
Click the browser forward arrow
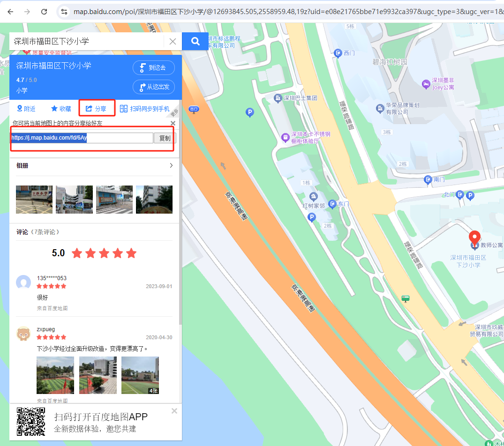coord(27,12)
